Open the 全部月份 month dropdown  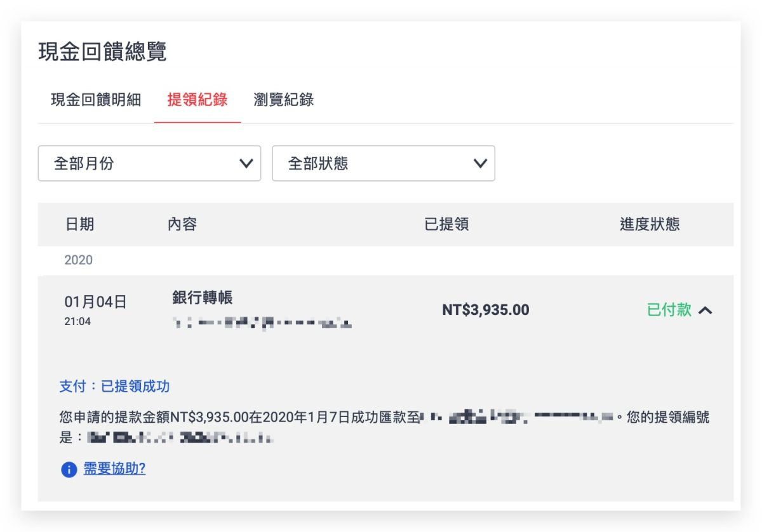pyautogui.click(x=149, y=164)
